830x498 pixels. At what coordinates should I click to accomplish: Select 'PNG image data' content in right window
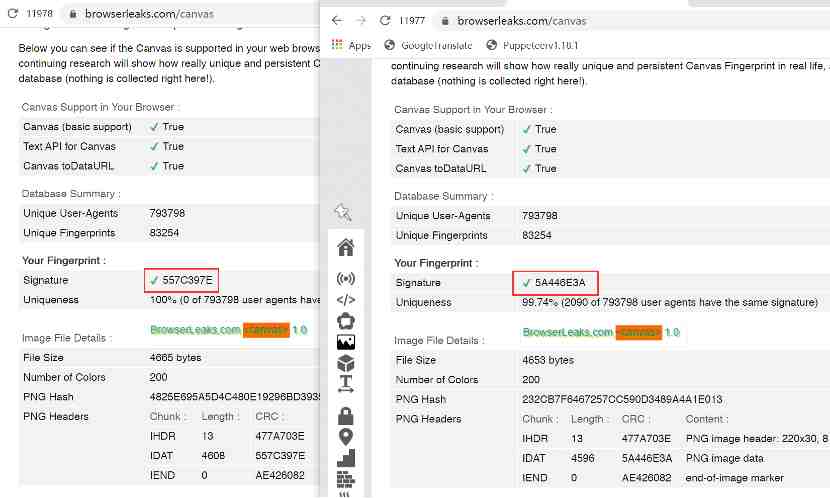click(724, 458)
